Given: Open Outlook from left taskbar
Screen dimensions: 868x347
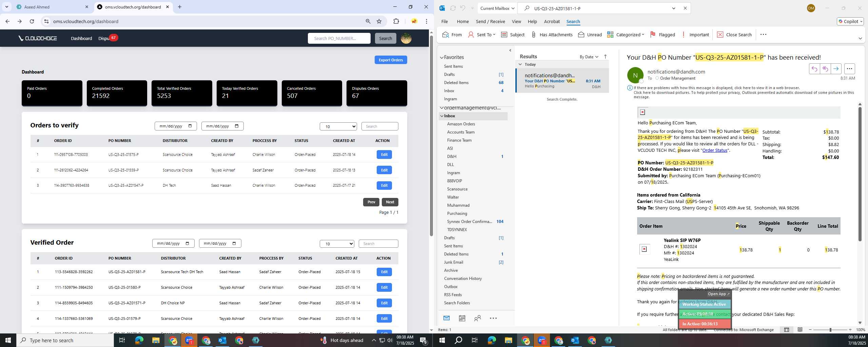Looking at the screenshot, I should 222,340.
